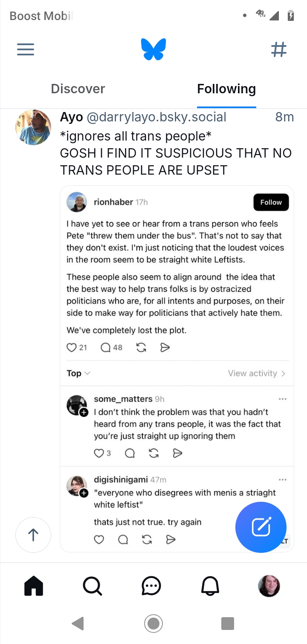This screenshot has height=644, width=307.
Task: Open the darrylayo.bsky.social profile handle
Action: click(x=156, y=117)
